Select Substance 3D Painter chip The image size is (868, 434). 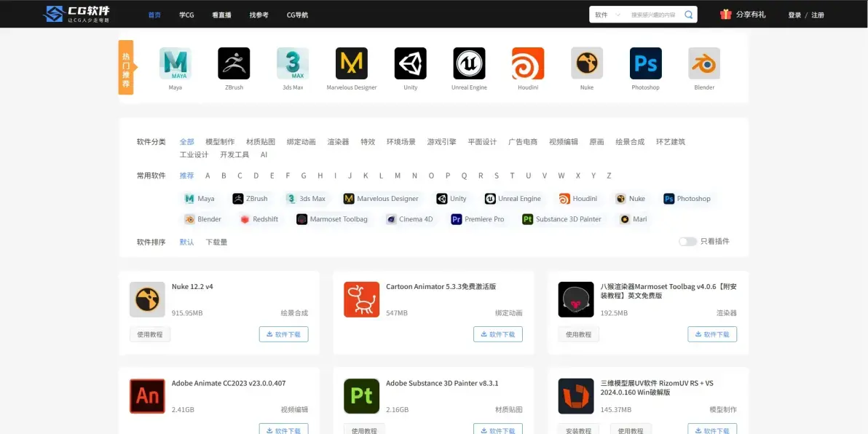click(x=562, y=219)
